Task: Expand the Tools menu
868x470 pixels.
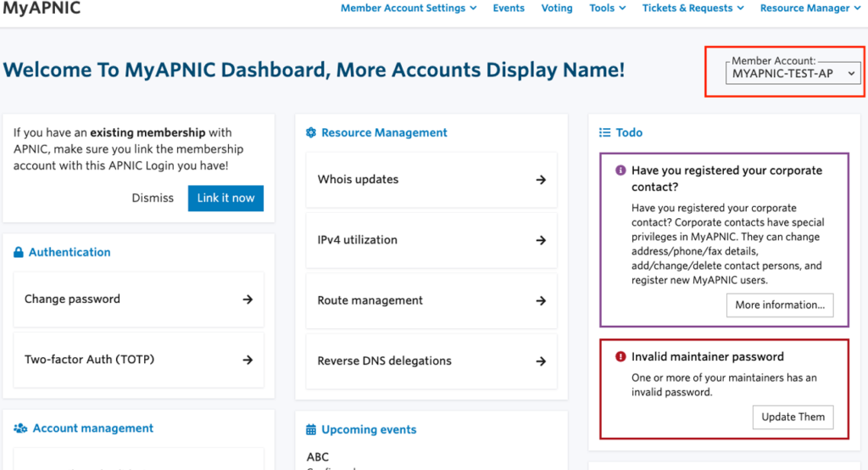Action: [607, 8]
